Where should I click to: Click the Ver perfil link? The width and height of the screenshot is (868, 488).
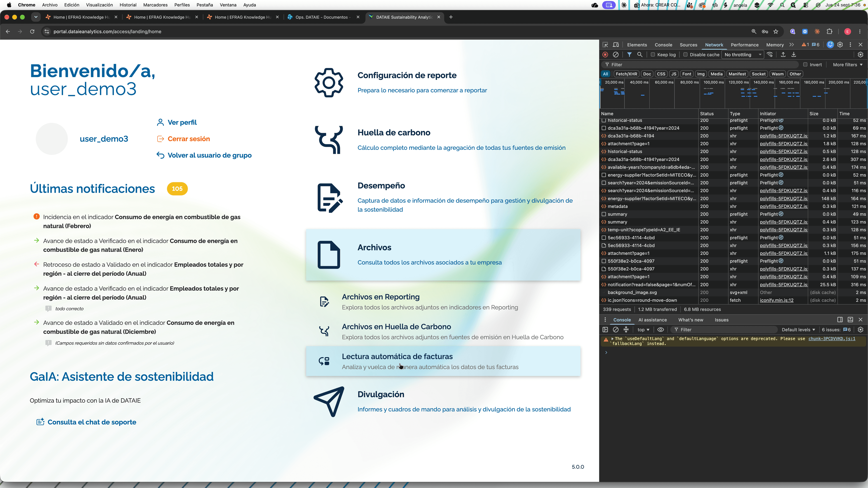(177, 122)
